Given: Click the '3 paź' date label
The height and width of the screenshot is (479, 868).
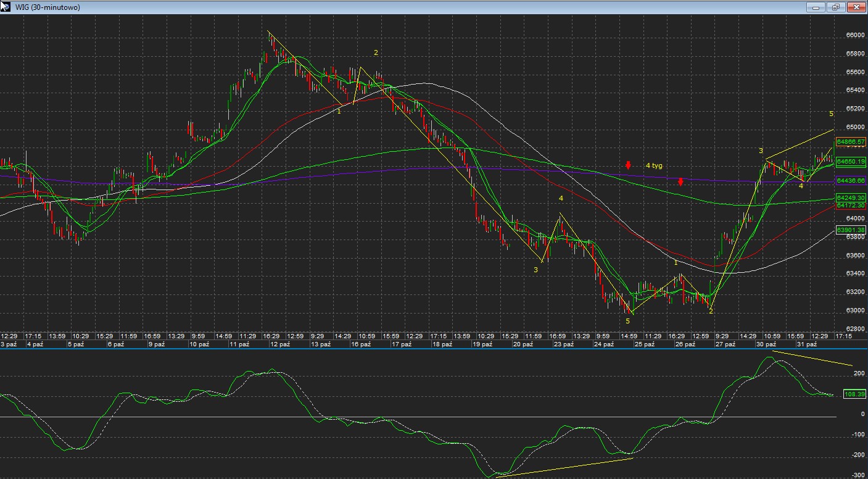Looking at the screenshot, I should point(9,344).
